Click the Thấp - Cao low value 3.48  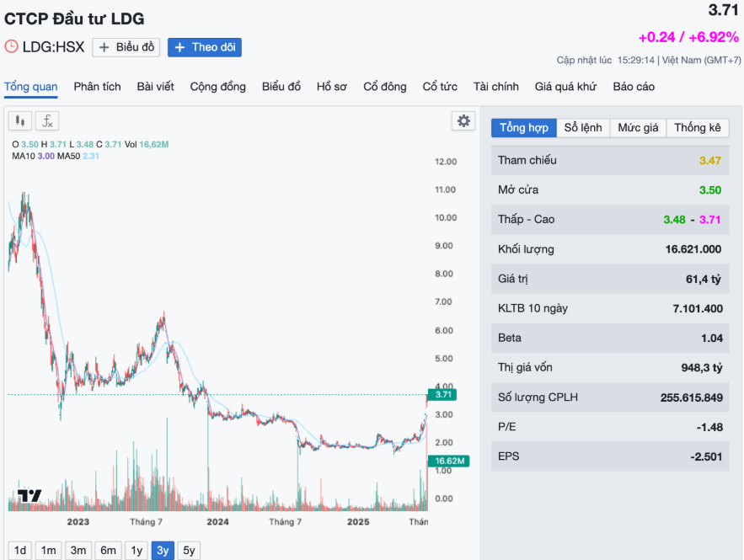point(674,220)
